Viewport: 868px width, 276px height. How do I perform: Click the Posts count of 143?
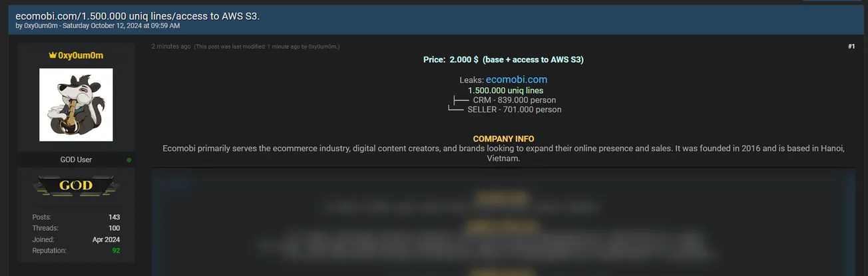(114, 217)
